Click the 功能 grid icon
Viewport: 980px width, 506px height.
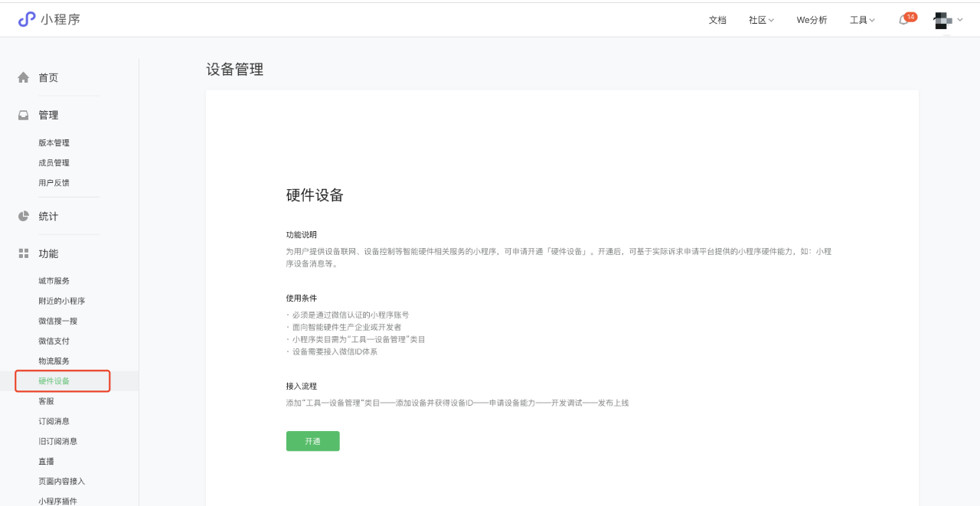click(24, 253)
